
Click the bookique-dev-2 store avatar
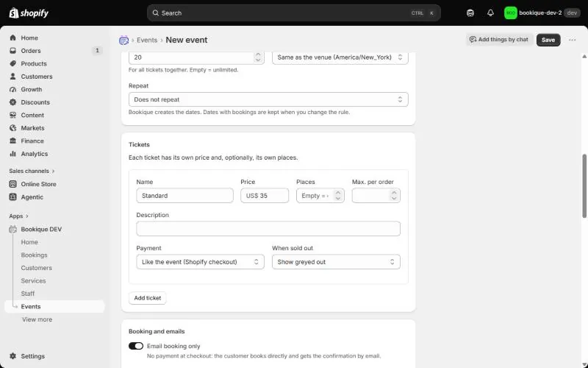coord(510,13)
